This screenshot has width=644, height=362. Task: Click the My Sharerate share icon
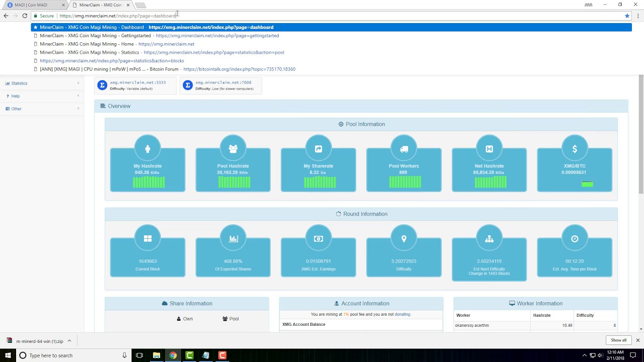coord(318,149)
